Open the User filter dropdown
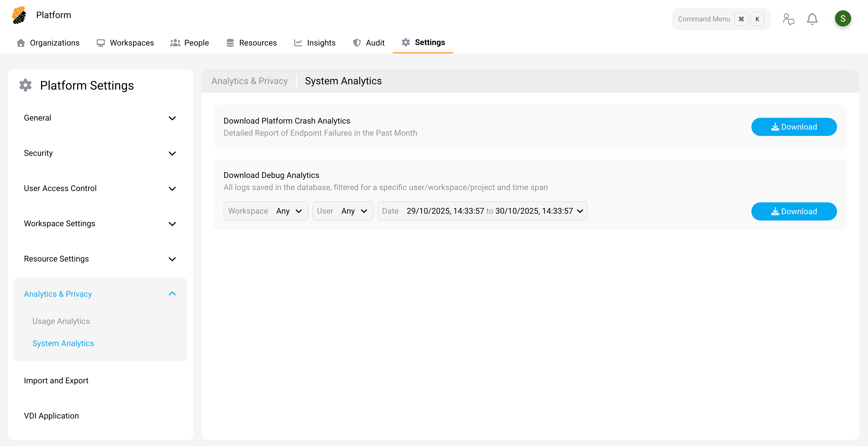Screen dimensions: 868x446 point(342,211)
